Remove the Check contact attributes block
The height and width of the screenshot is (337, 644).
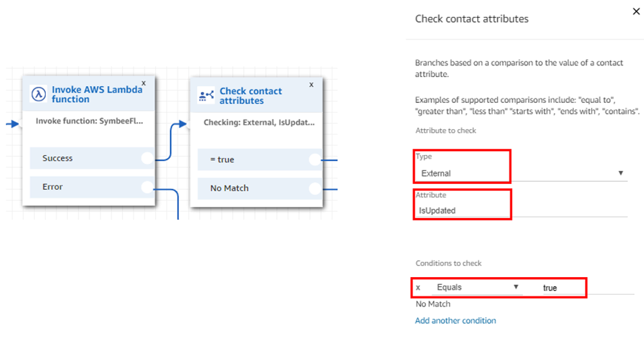click(311, 85)
